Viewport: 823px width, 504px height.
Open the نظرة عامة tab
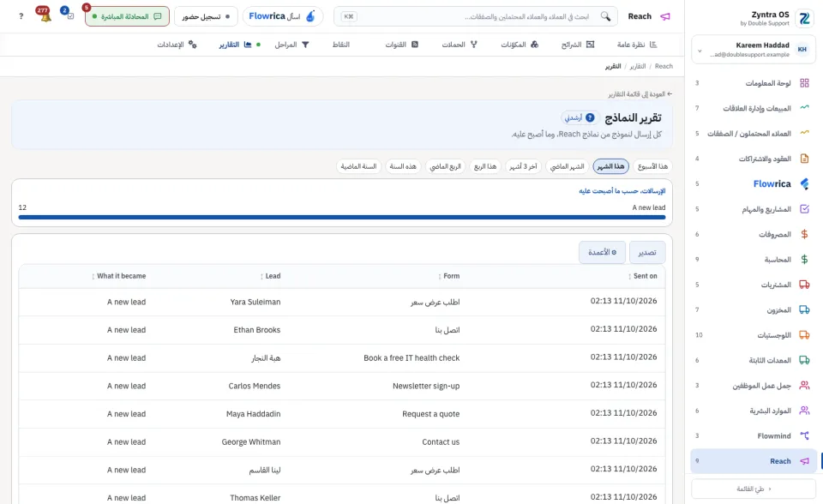637,45
